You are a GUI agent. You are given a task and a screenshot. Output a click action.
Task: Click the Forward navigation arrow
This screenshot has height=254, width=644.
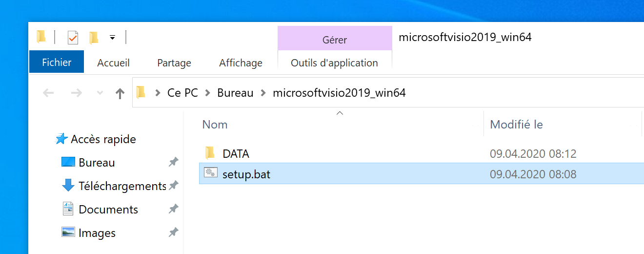coord(76,93)
